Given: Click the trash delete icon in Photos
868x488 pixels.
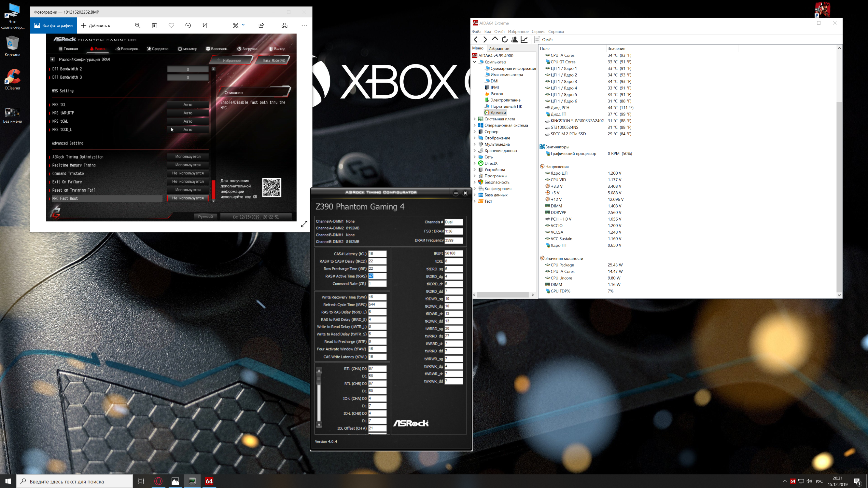Looking at the screenshot, I should point(154,26).
